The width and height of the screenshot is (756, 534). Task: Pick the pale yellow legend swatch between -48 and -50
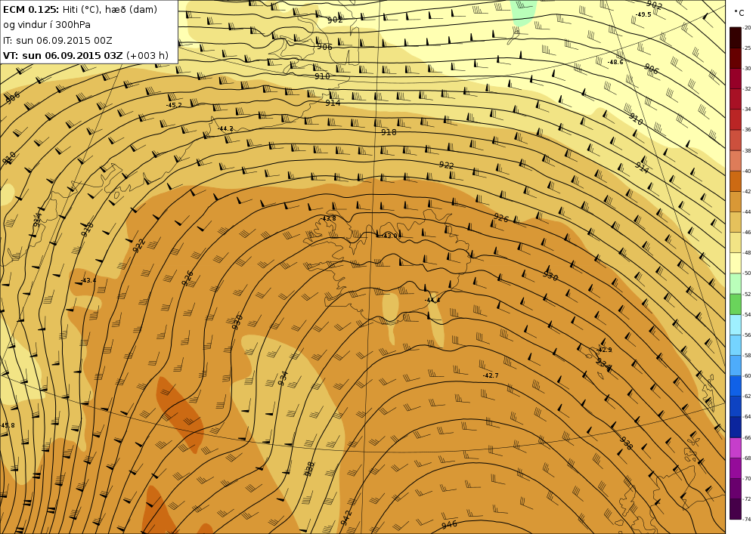[x=736, y=263]
